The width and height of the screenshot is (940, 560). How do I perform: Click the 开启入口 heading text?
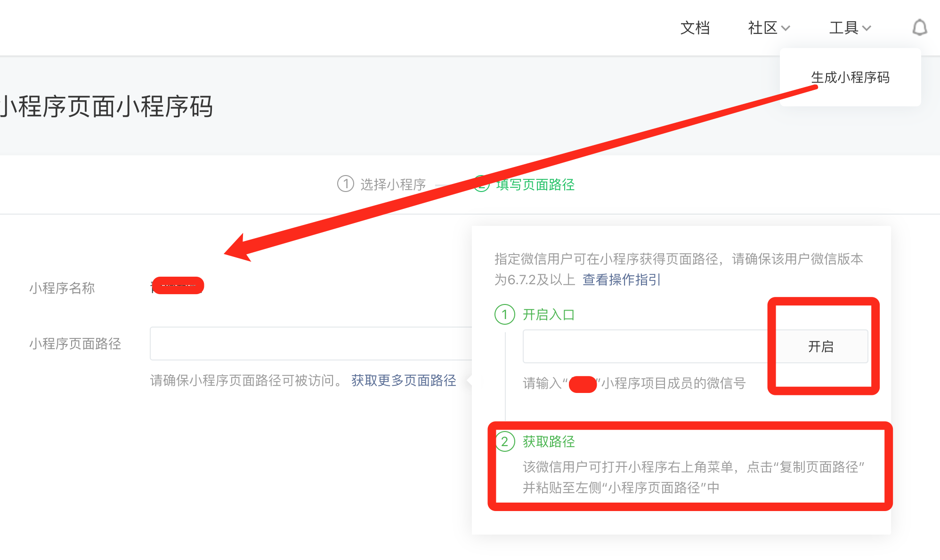(549, 314)
